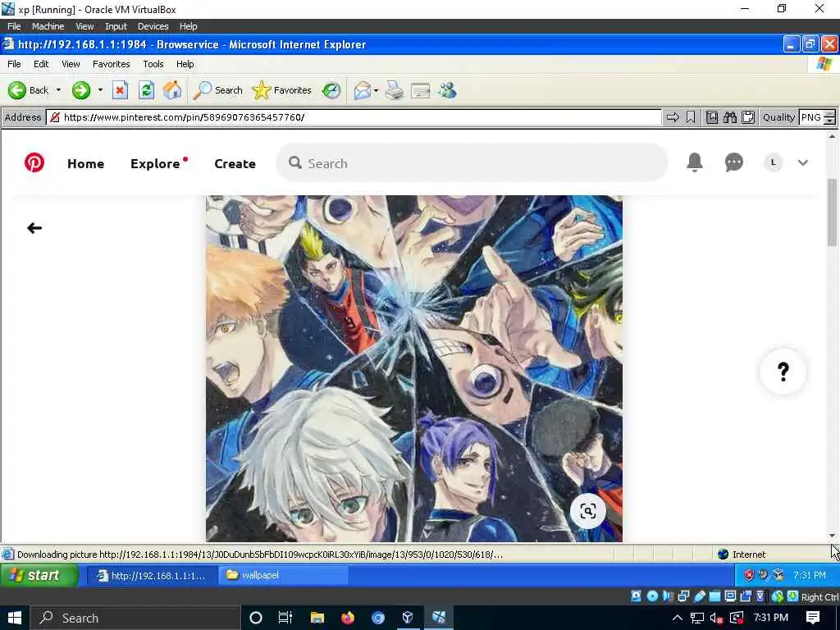
Task: Click VirtualBox optical disk status icon
Action: [x=652, y=596]
